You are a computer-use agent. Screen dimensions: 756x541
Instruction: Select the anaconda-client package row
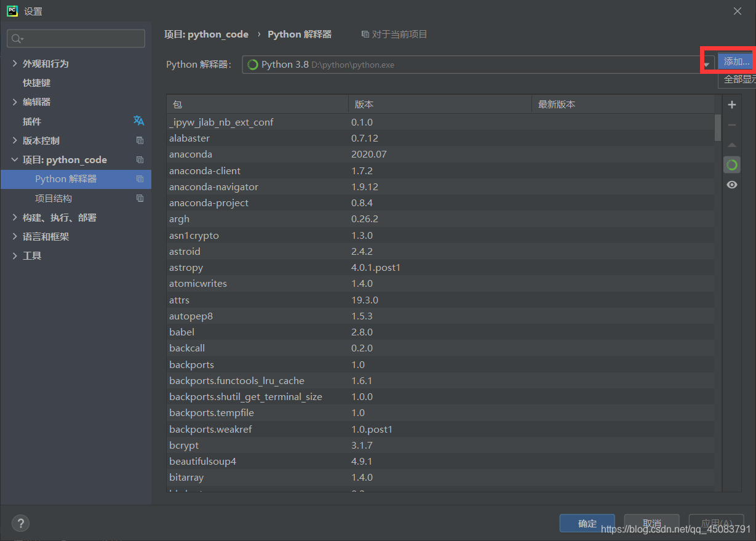pyautogui.click(x=440, y=170)
